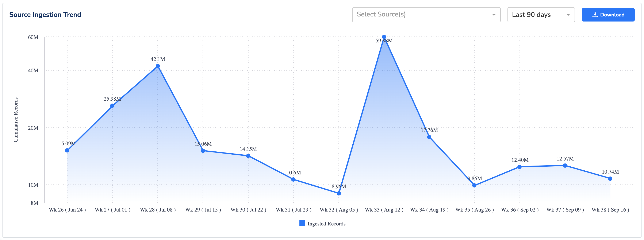Viewport: 644px width, 240px height.
Task: Click the Wk 37 data point at 12.57M
Action: coord(565,166)
